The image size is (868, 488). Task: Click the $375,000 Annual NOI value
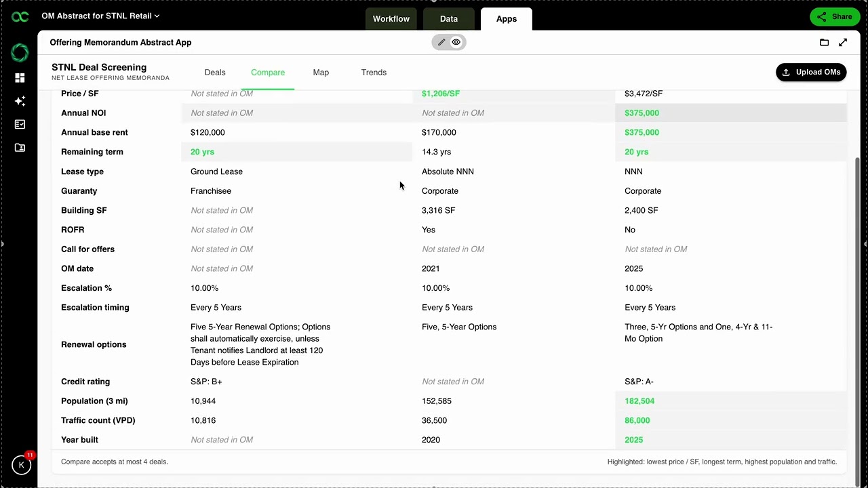click(642, 113)
